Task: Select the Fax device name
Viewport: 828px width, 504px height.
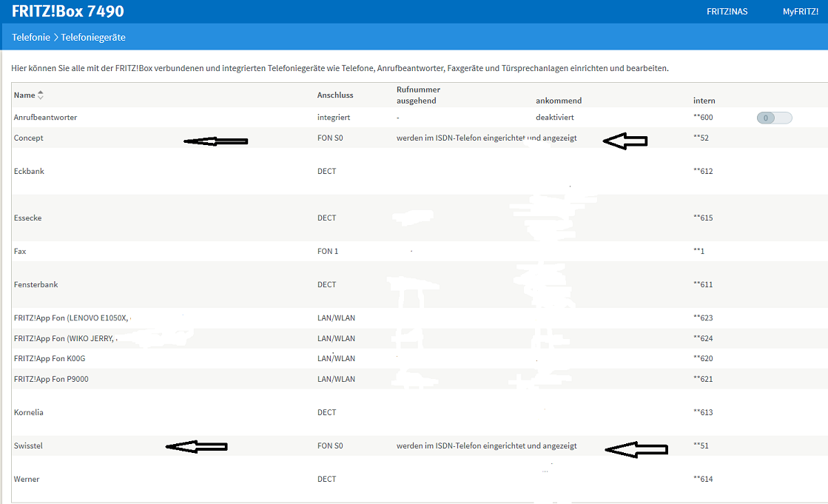Action: 20,251
